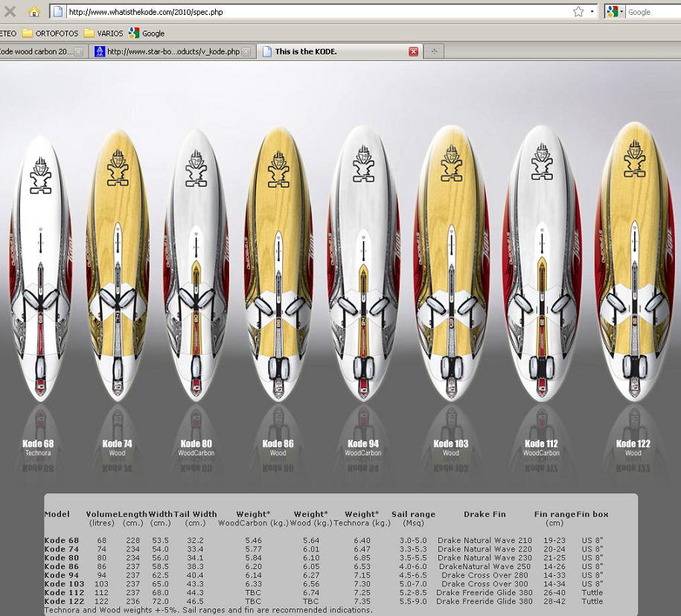Click the page icon in address bar

[x=58, y=12]
